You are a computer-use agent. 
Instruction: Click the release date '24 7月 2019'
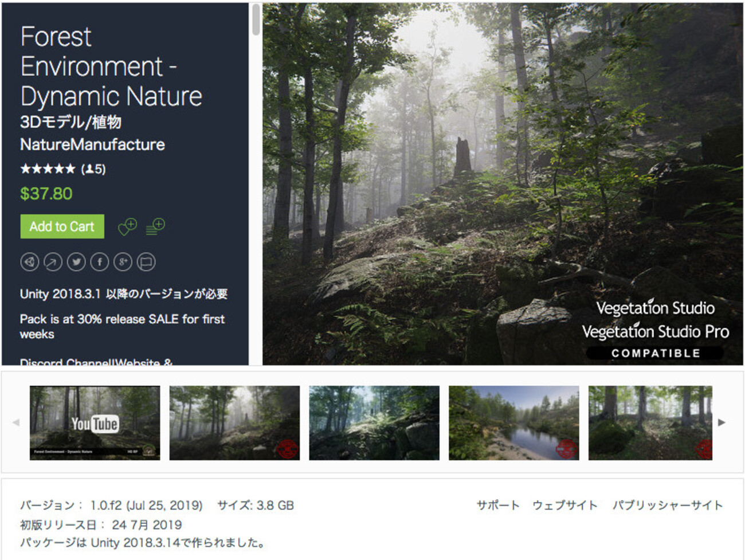[147, 524]
